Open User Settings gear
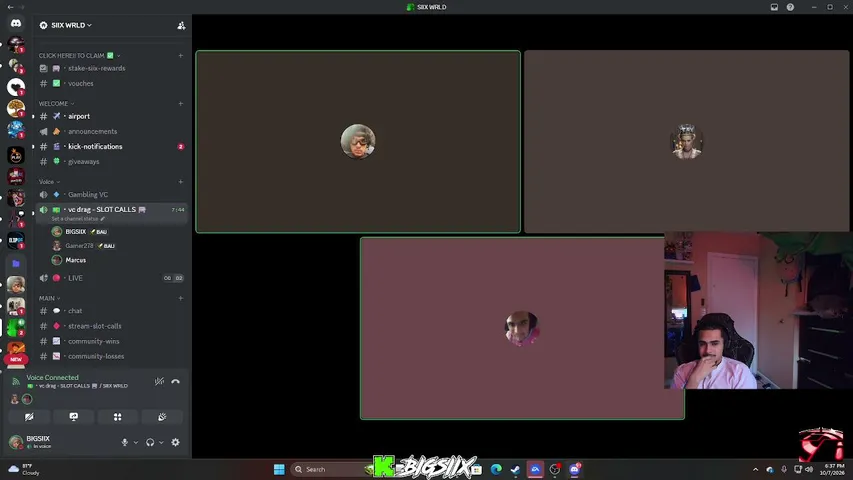 pyautogui.click(x=175, y=442)
